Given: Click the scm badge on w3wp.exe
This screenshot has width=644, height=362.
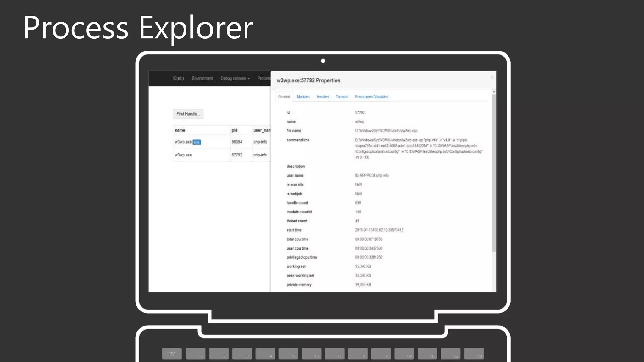Looking at the screenshot, I should click(197, 142).
